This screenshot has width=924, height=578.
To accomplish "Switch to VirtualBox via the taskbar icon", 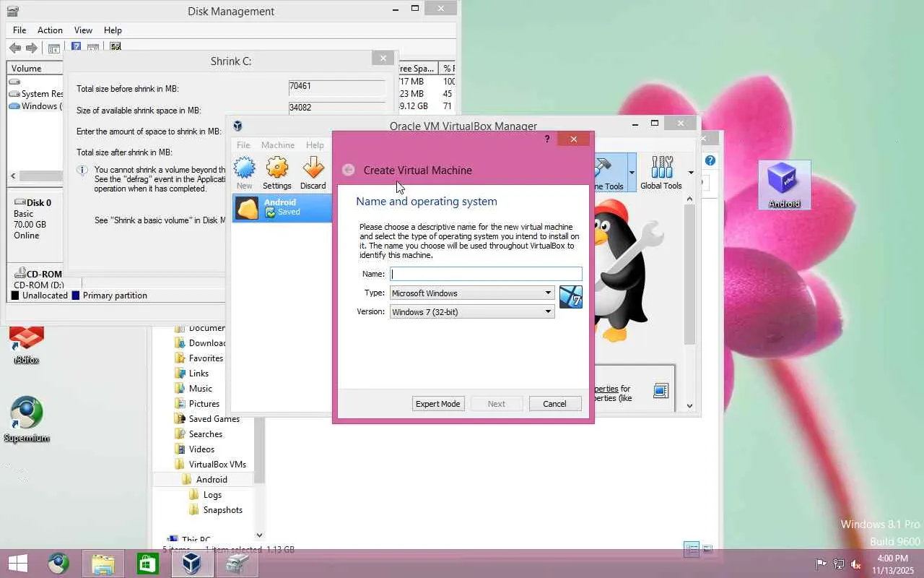I will coord(191,564).
